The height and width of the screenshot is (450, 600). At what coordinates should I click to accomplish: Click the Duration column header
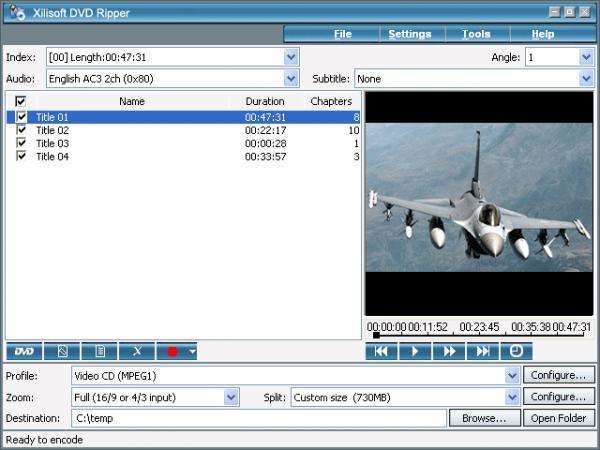[x=265, y=101]
